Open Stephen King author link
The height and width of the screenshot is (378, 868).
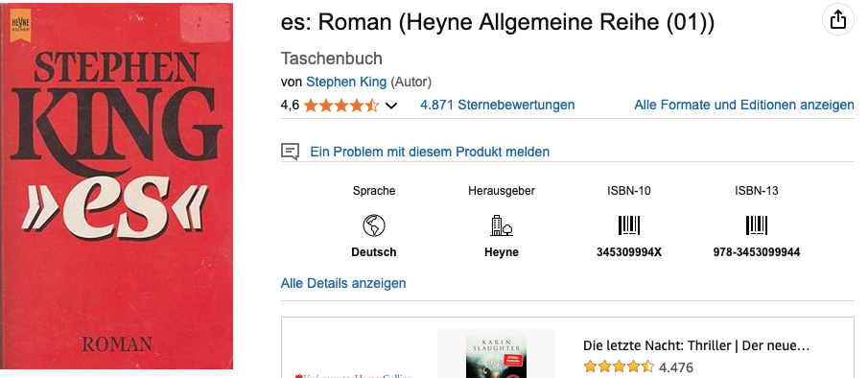[x=346, y=82]
